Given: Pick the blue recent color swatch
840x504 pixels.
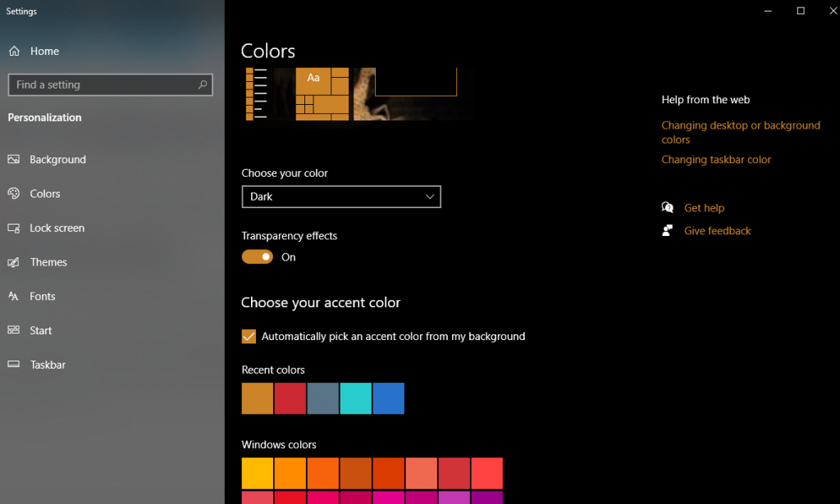Looking at the screenshot, I should coord(388,398).
